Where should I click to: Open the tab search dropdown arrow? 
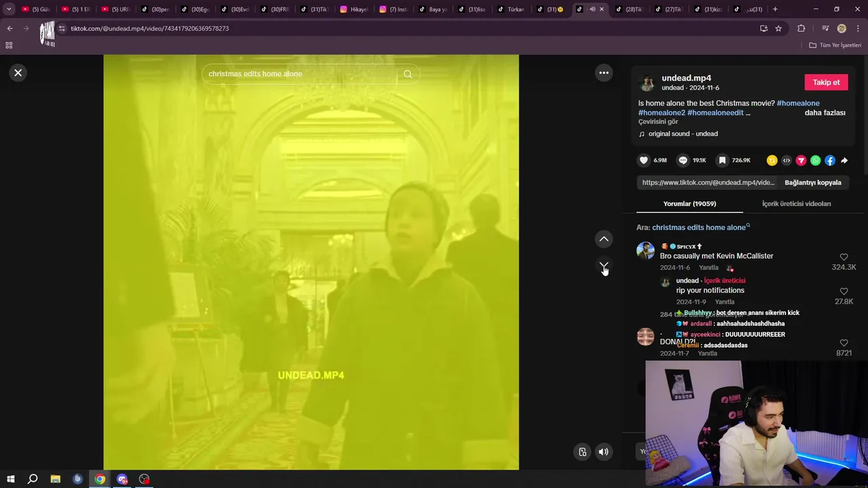pos(9,9)
